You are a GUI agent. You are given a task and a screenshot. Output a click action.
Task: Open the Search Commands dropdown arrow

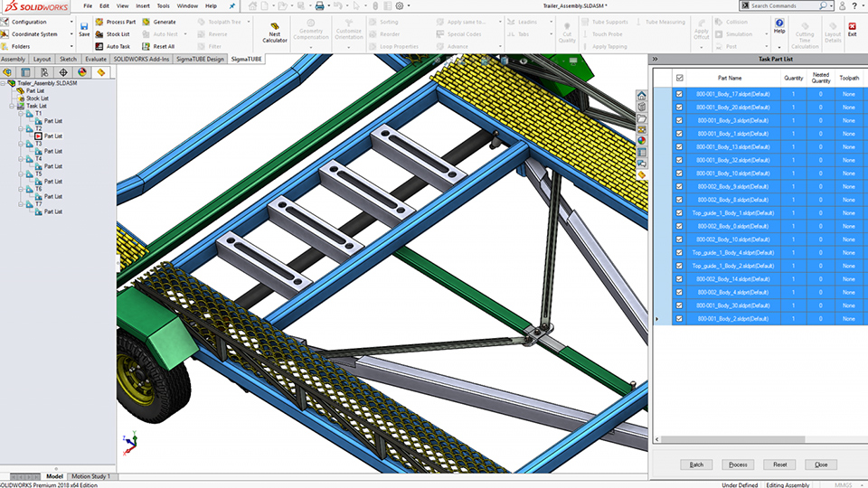tap(832, 6)
